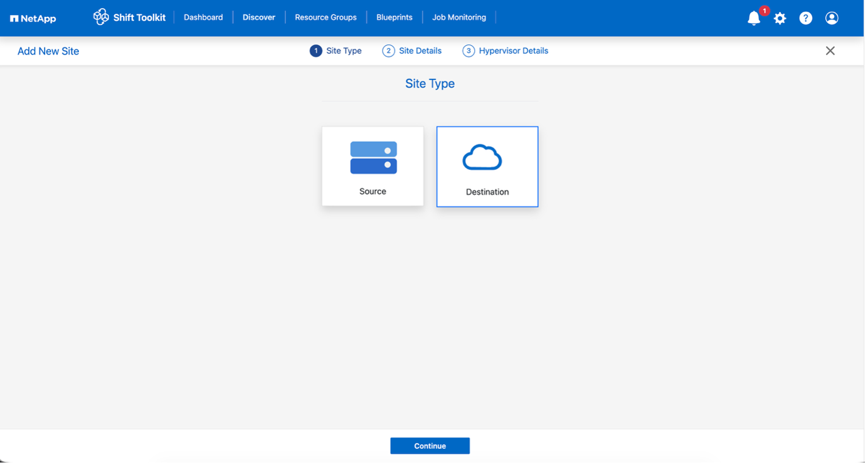Navigate to Resource Groups
This screenshot has width=868, height=465.
coord(325,17)
